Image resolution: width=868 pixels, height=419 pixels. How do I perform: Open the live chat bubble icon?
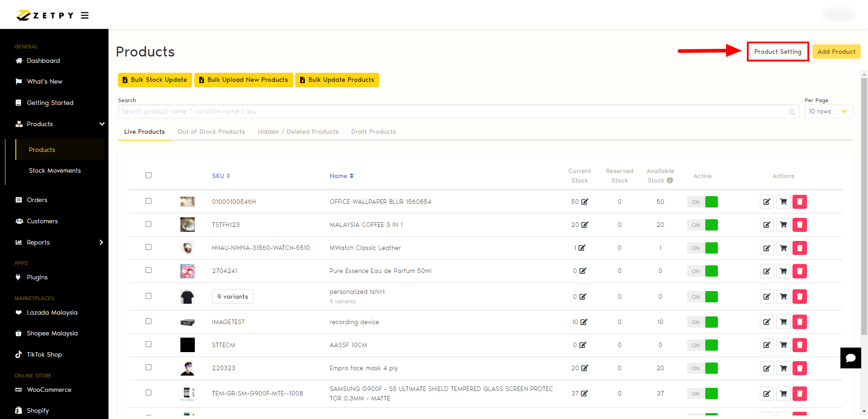[850, 358]
